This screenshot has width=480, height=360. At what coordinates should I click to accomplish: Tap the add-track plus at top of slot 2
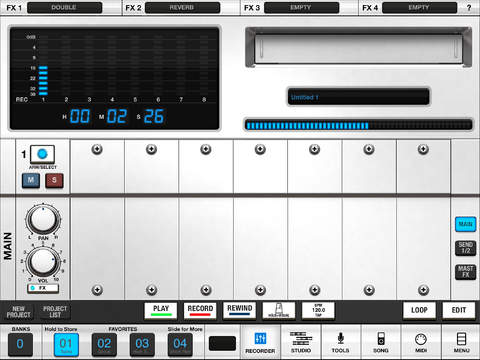tap(97, 149)
